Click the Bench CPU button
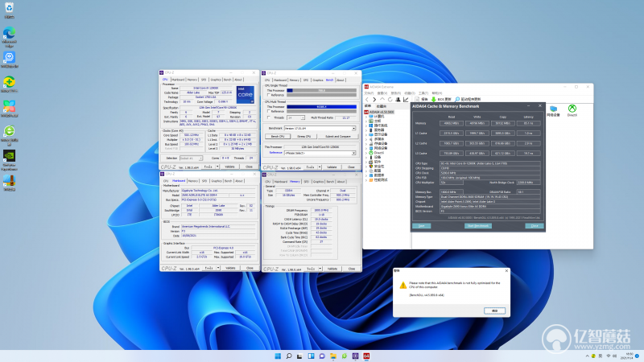Image resolution: width=644 pixels, height=362 pixels. 278,136
